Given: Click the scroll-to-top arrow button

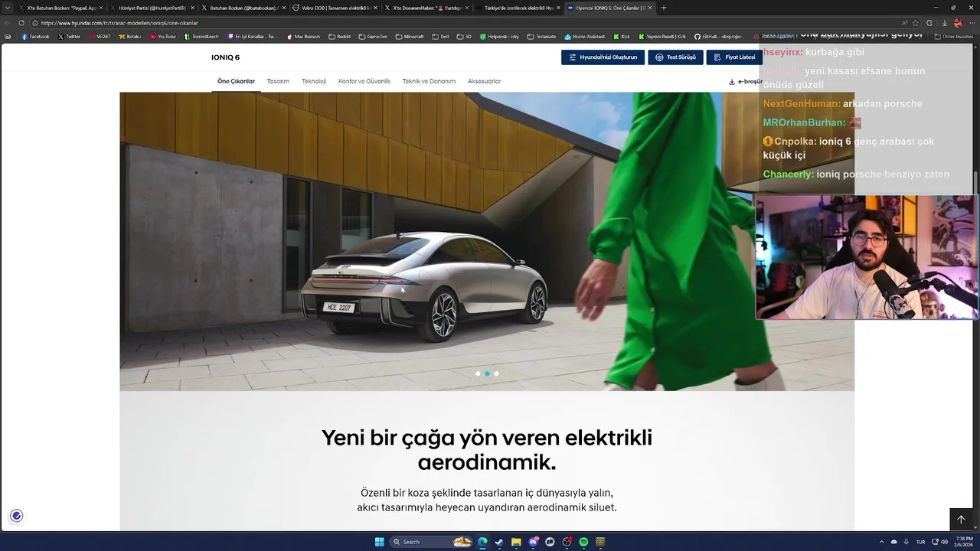Looking at the screenshot, I should tap(961, 520).
